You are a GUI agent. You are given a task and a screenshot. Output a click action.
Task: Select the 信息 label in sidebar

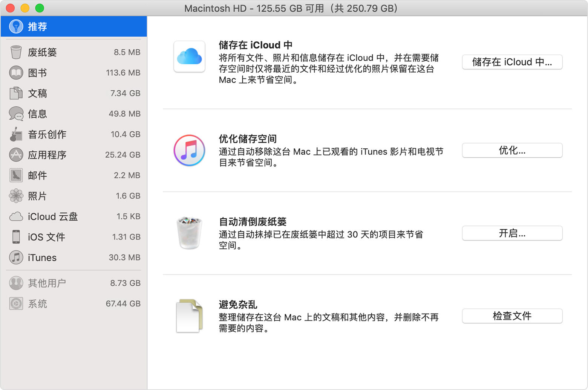click(x=37, y=114)
